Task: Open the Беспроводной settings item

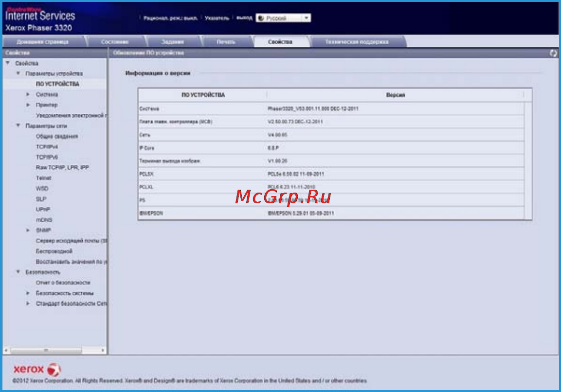Action: tap(54, 251)
